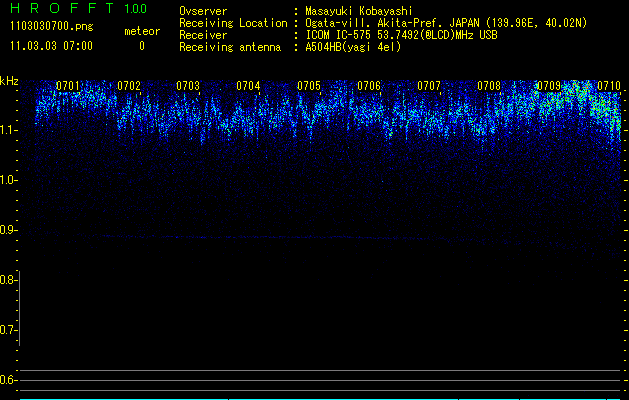Select the 11.03.03 07:00 timestamp

point(50,46)
